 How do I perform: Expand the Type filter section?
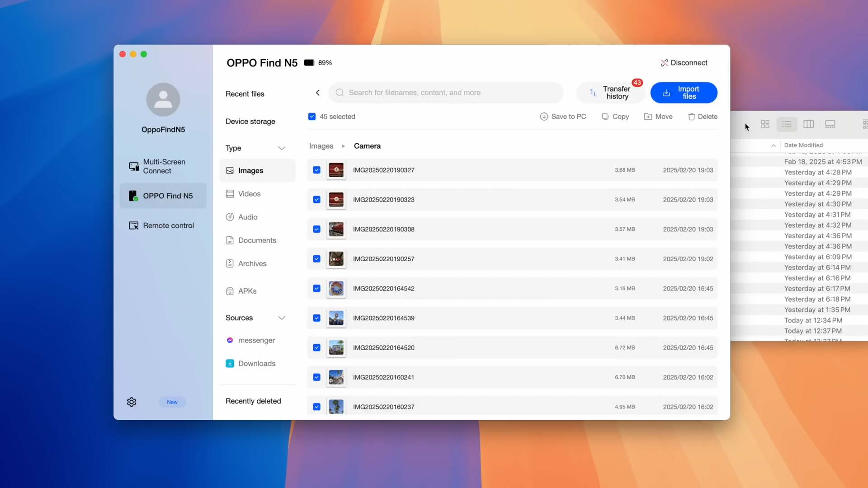tap(282, 147)
